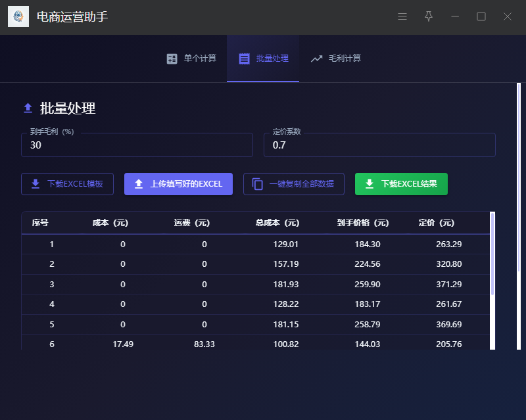
Task: Click the app logo icon in title bar
Action: pyautogui.click(x=18, y=16)
